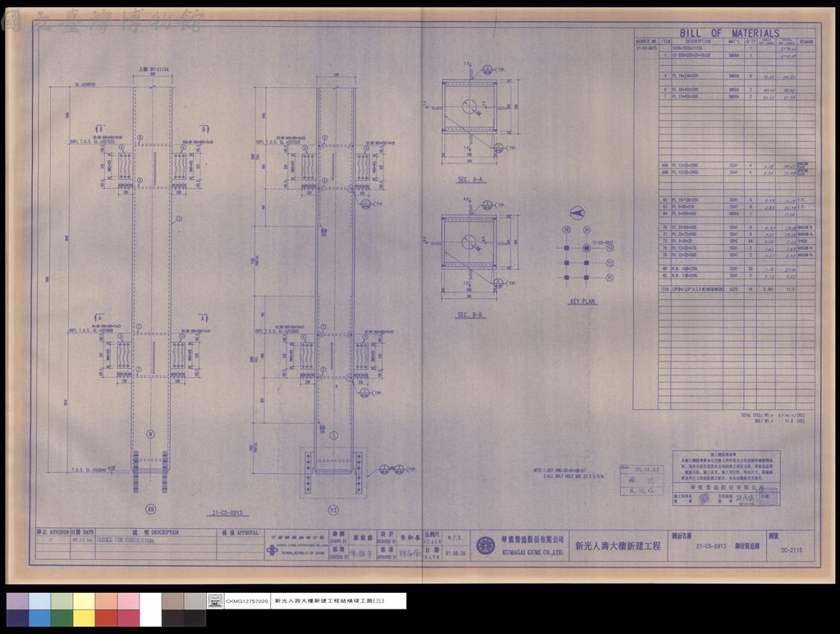
Task: Click the circled W mark on left column
Action: click(150, 434)
